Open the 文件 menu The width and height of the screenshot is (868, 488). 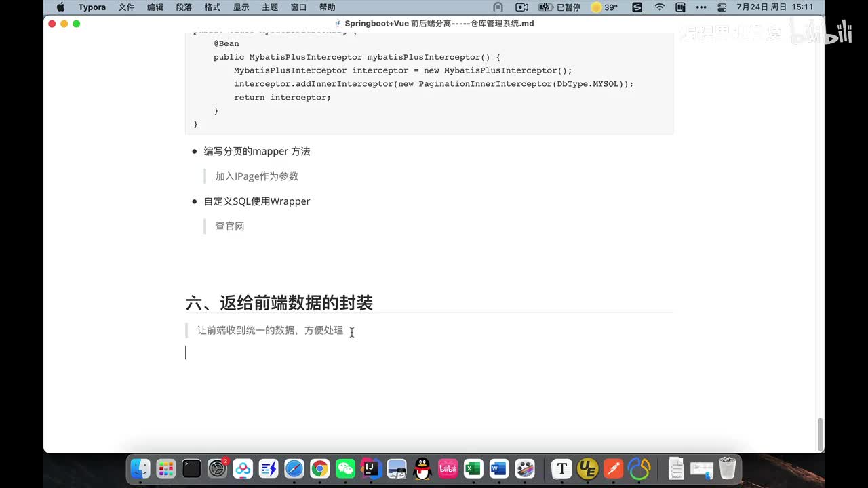coord(126,7)
